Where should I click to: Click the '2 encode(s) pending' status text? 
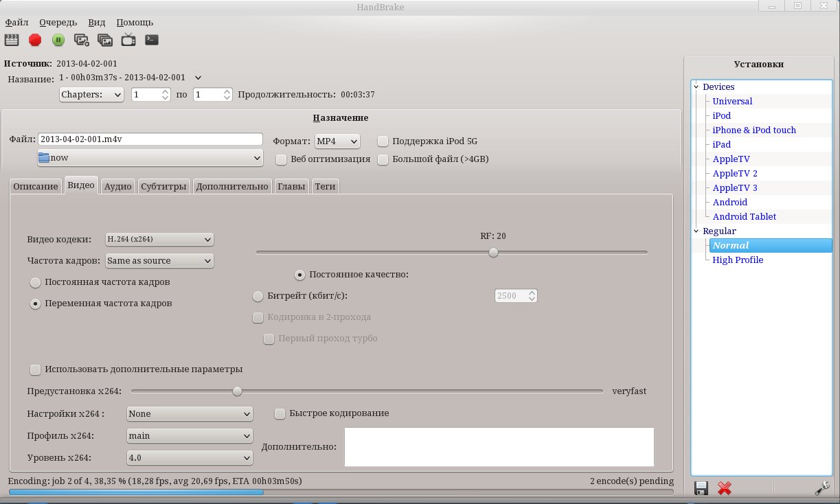(x=631, y=481)
